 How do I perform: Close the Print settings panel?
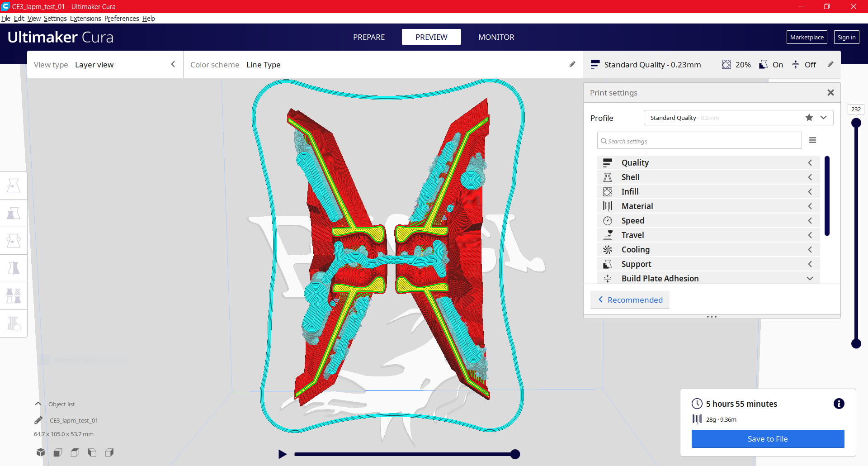(830, 92)
